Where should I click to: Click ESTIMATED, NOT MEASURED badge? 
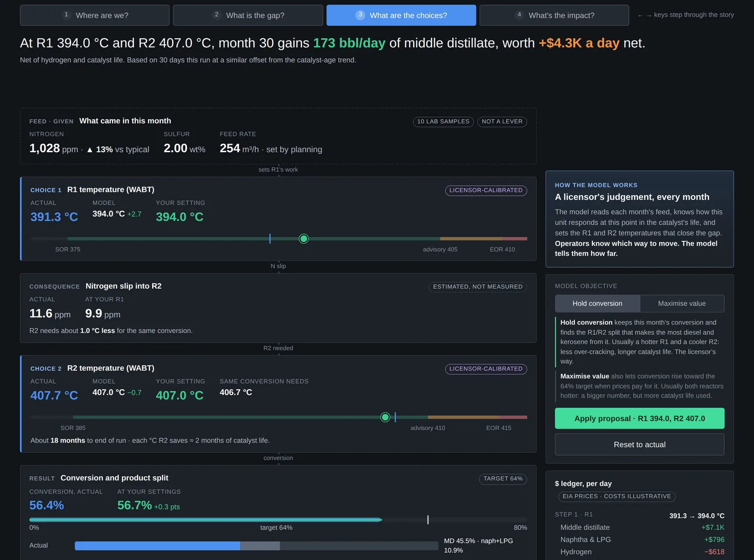pyautogui.click(x=478, y=287)
